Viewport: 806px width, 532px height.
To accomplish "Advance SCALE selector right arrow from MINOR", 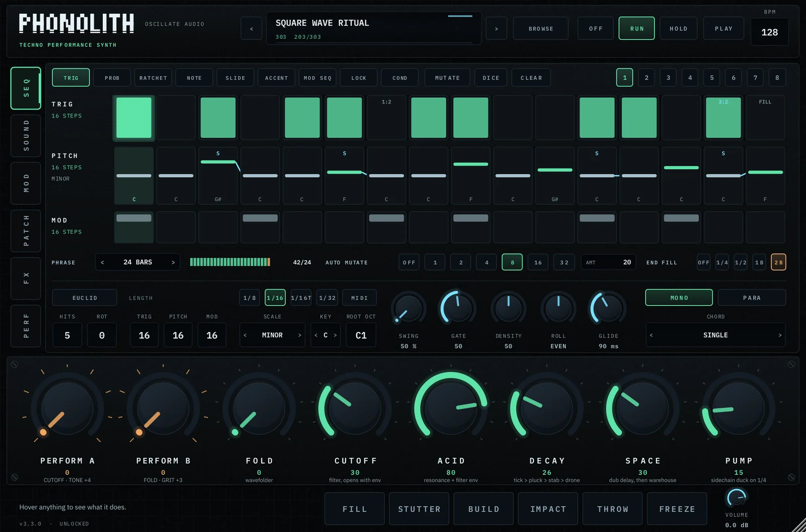I will click(300, 335).
